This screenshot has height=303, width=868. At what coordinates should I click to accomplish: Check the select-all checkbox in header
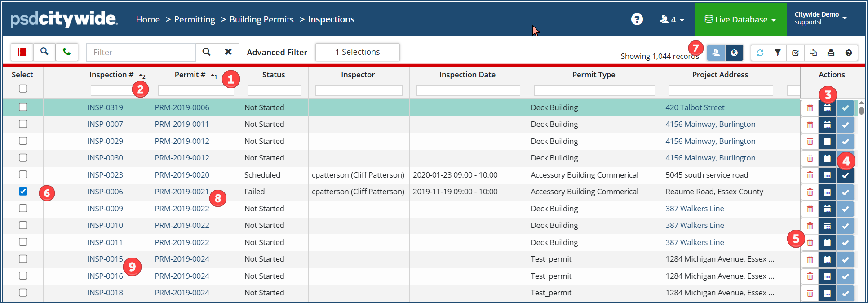click(23, 89)
